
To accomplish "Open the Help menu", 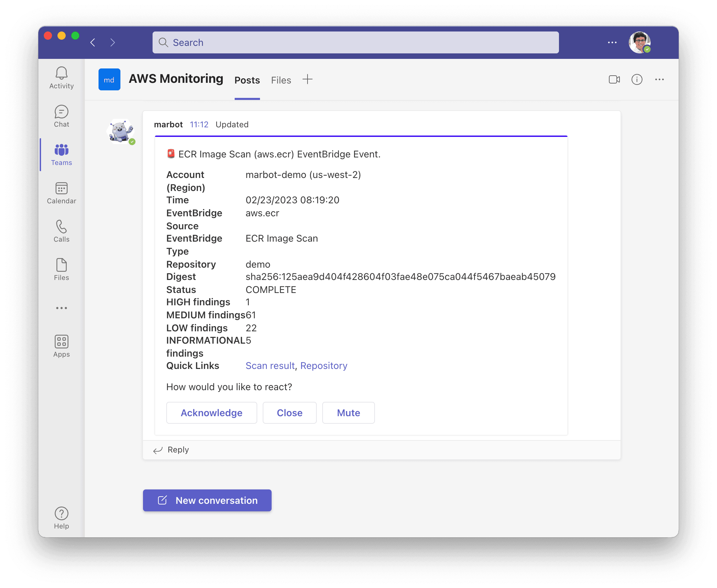I will pyautogui.click(x=62, y=518).
